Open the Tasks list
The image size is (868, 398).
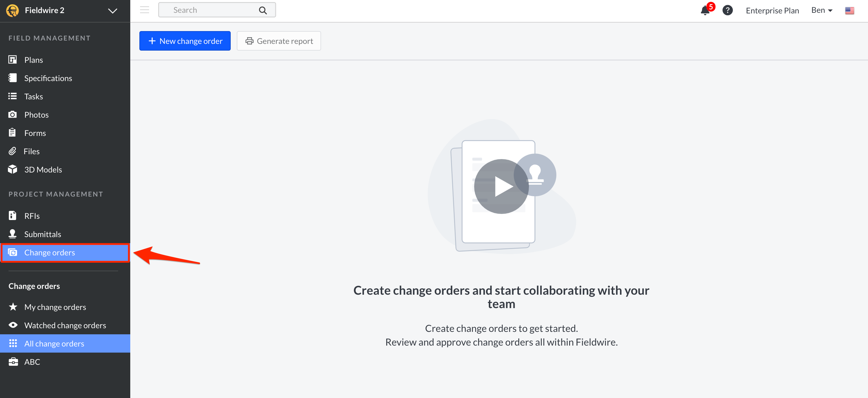(33, 96)
